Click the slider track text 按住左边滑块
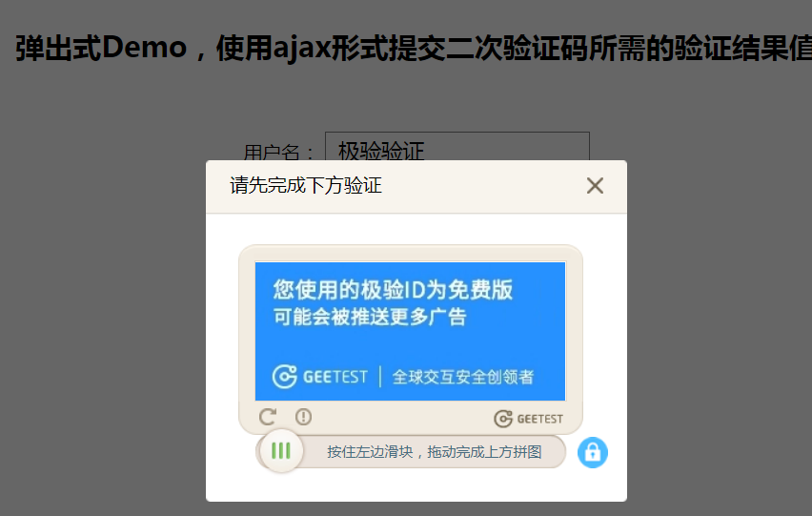 [x=371, y=452]
